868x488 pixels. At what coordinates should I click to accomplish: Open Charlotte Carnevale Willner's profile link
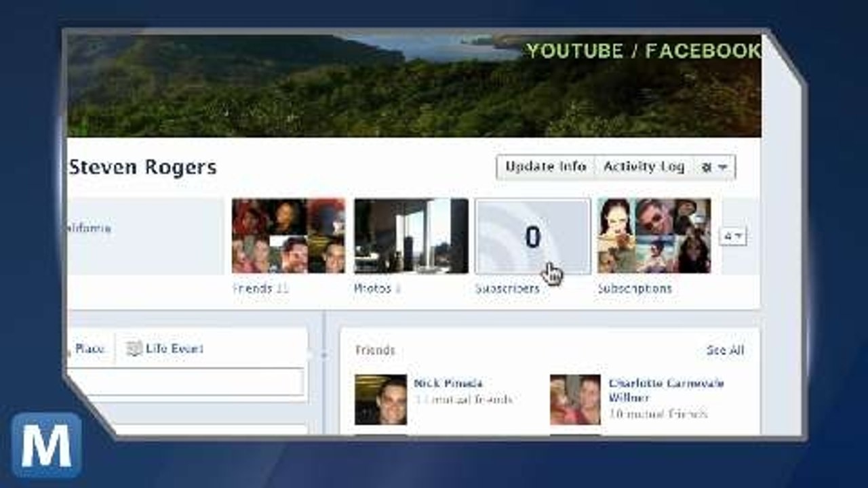[x=666, y=390]
